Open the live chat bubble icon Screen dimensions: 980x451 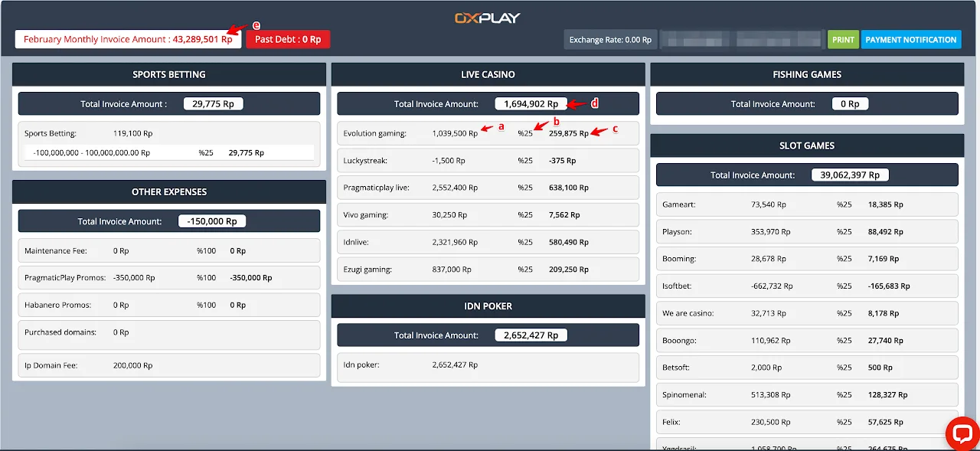point(962,433)
